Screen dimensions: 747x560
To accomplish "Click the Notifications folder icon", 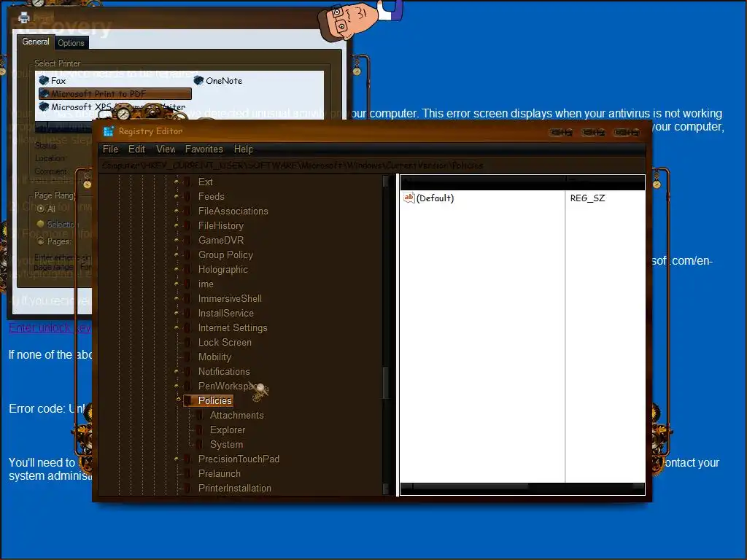I will [187, 371].
